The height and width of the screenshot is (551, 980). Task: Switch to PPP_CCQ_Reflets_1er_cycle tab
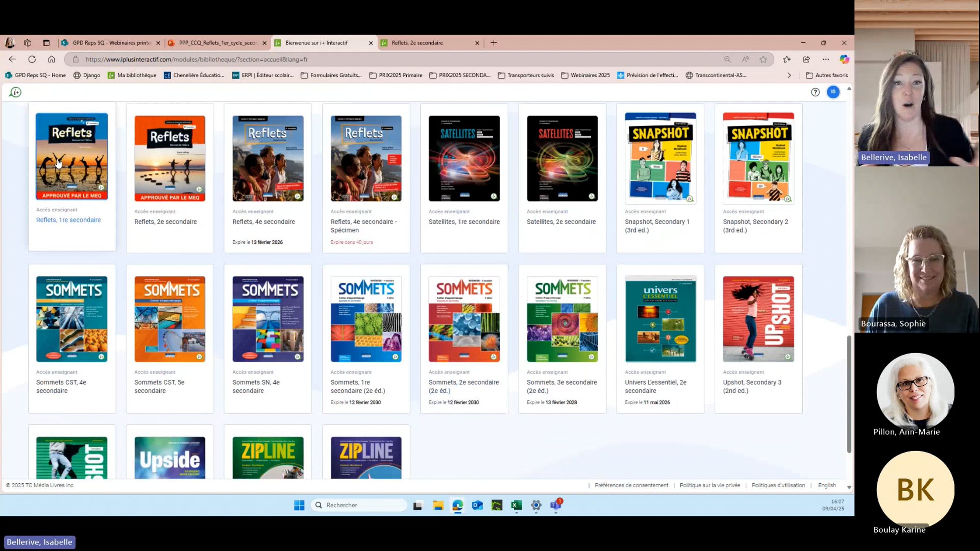point(217,43)
